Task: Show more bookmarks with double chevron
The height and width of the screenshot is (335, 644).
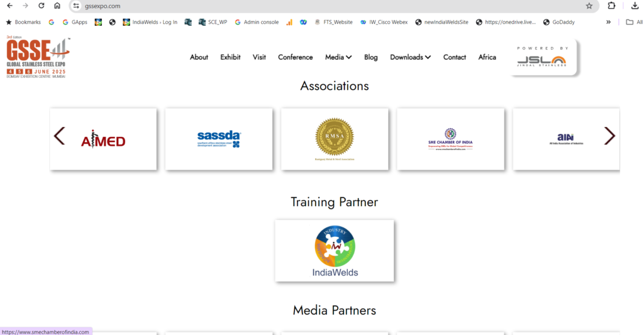Action: click(x=608, y=22)
